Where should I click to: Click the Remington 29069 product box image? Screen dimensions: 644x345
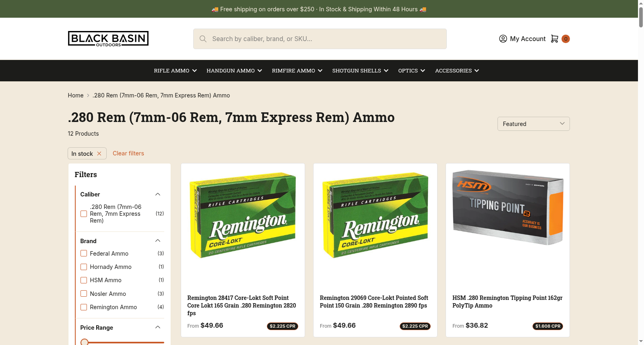pyautogui.click(x=375, y=215)
